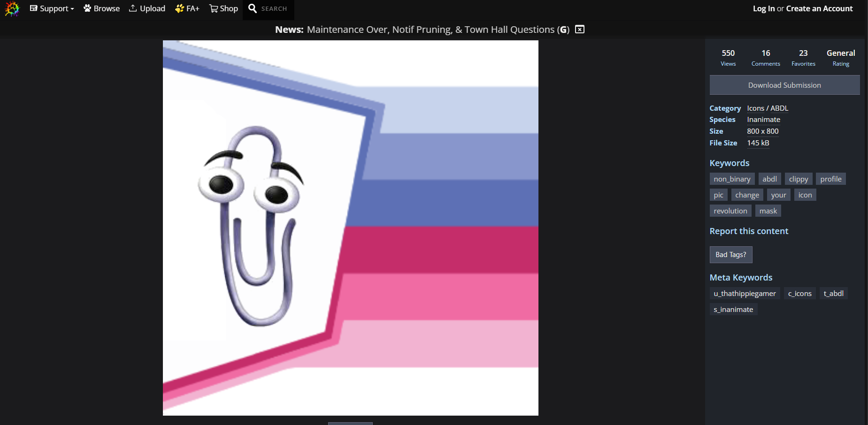Select the clippy keyword tag
This screenshot has height=425, width=868.
tap(798, 179)
